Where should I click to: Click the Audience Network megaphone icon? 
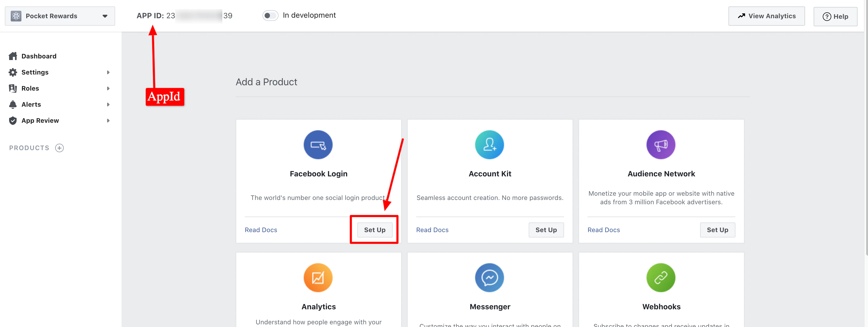pyautogui.click(x=661, y=145)
